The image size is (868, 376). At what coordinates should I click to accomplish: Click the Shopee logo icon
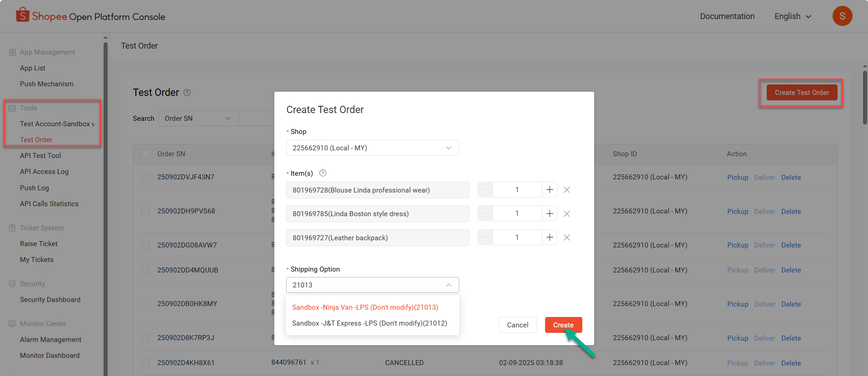point(22,15)
